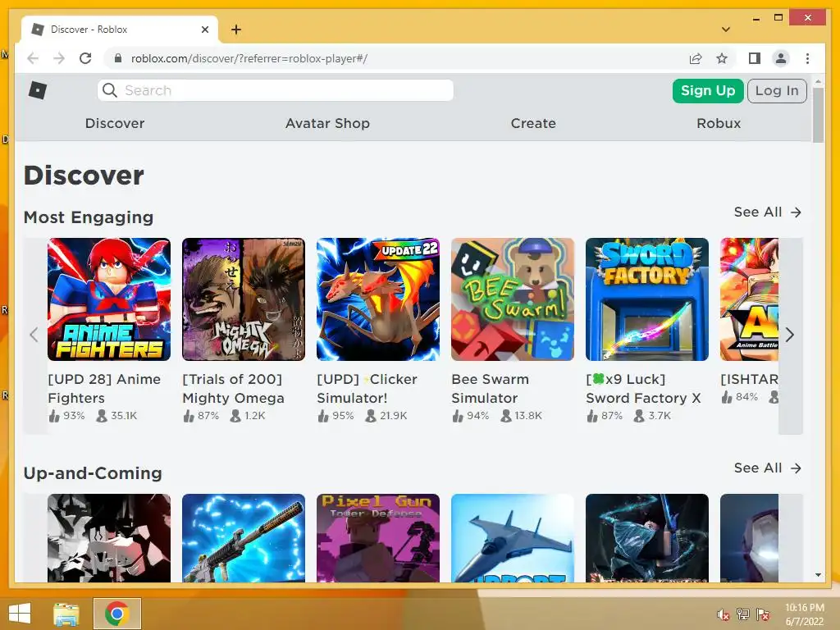Open the tab search dropdown chevron

[726, 30]
